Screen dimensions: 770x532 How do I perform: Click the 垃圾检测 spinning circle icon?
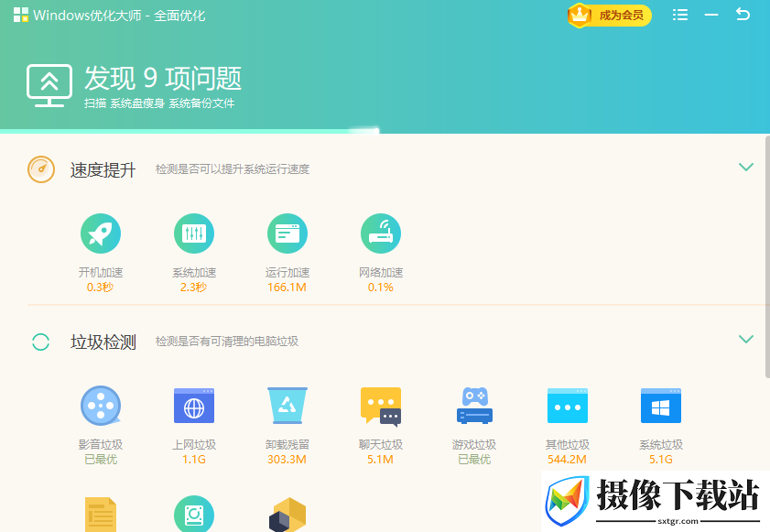point(41,342)
